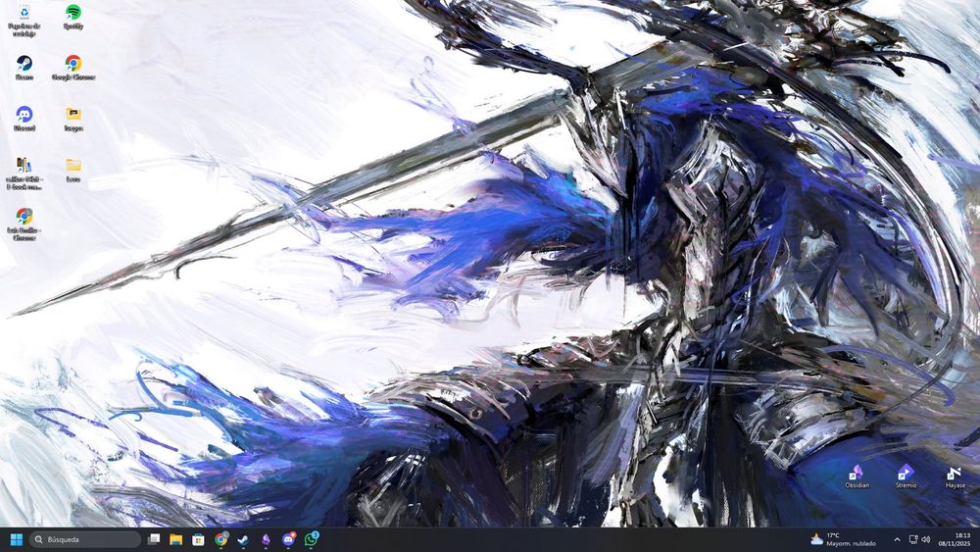The height and width of the screenshot is (552, 980).
Task: Select the calibre e-book desktop shortcut
Action: click(24, 174)
